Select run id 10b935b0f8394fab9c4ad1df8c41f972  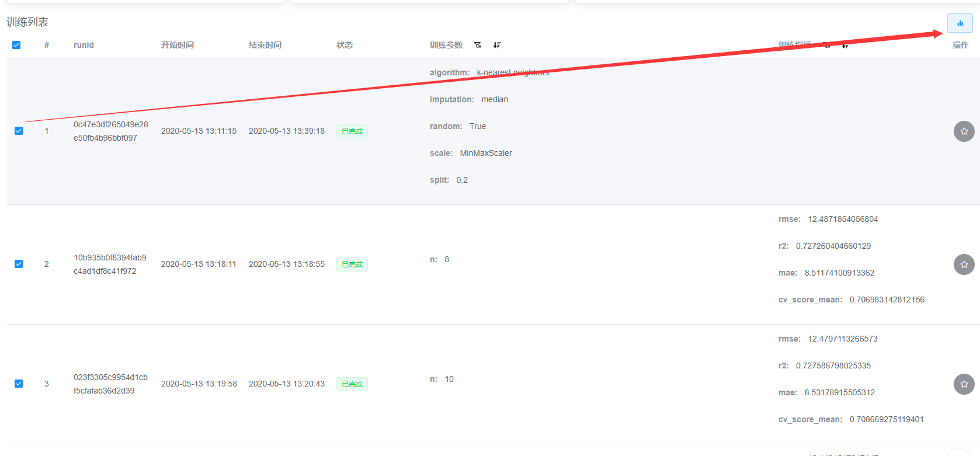coord(110,264)
